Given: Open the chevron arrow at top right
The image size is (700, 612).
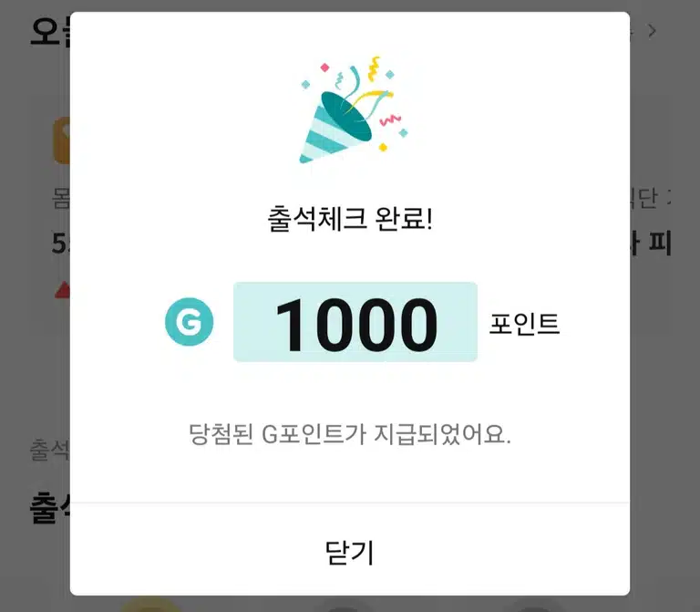Looking at the screenshot, I should [x=653, y=31].
